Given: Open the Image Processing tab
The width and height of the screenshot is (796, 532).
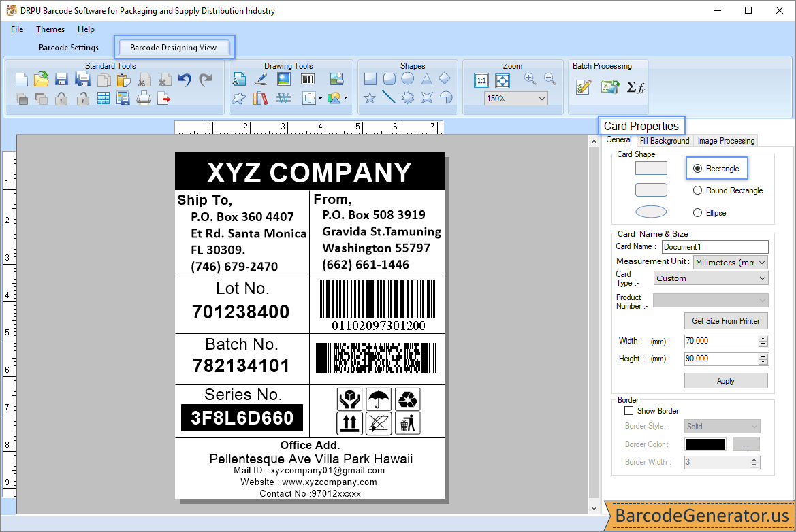Looking at the screenshot, I should [726, 140].
